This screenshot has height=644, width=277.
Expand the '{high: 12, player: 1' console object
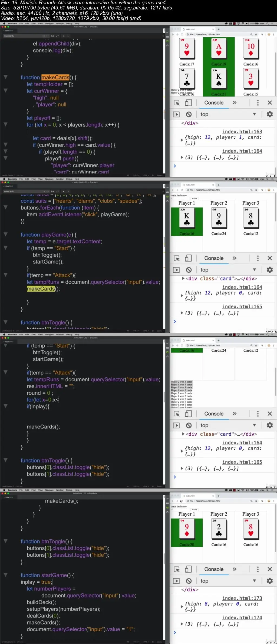182,140
